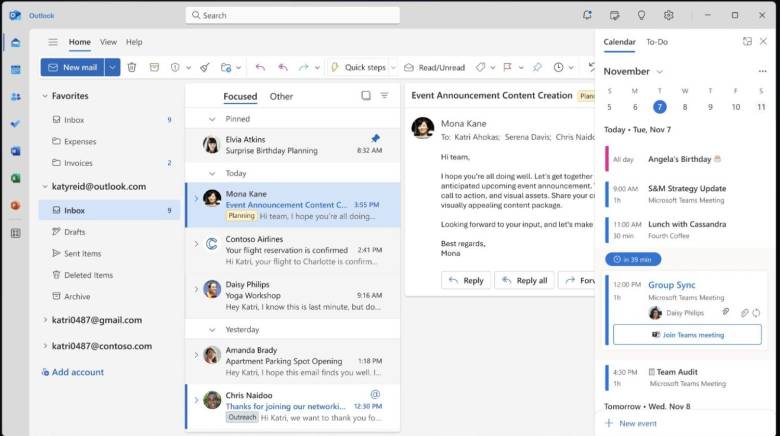780x436 pixels.
Task: Open the Home ribbon tab
Action: tap(80, 42)
